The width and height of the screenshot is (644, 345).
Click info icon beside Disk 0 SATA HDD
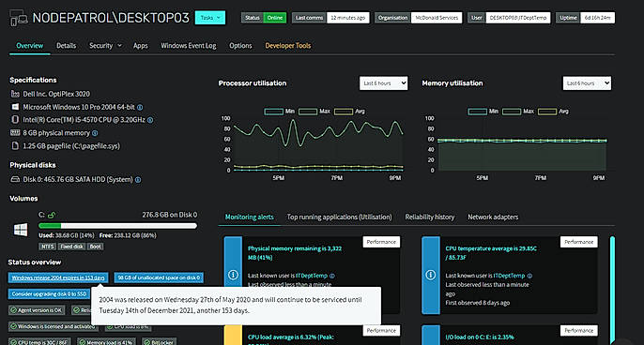point(138,180)
